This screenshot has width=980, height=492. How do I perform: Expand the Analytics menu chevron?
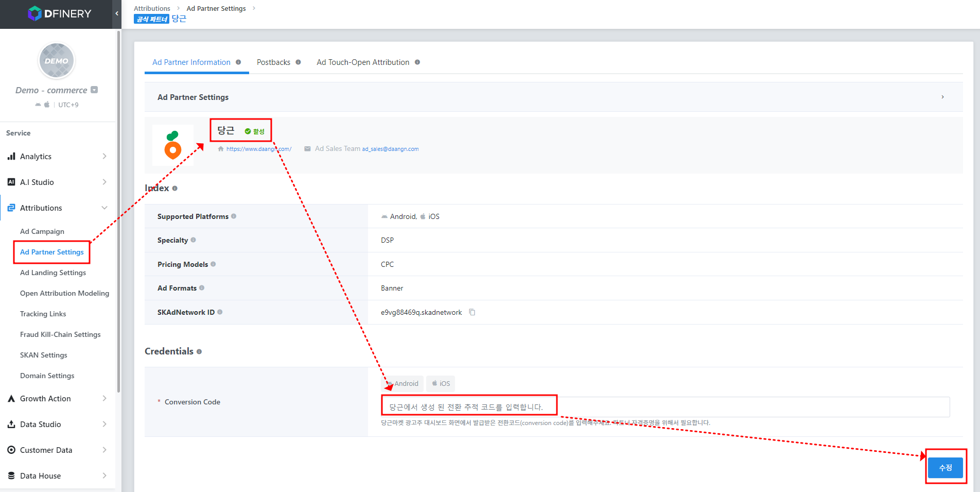point(104,156)
